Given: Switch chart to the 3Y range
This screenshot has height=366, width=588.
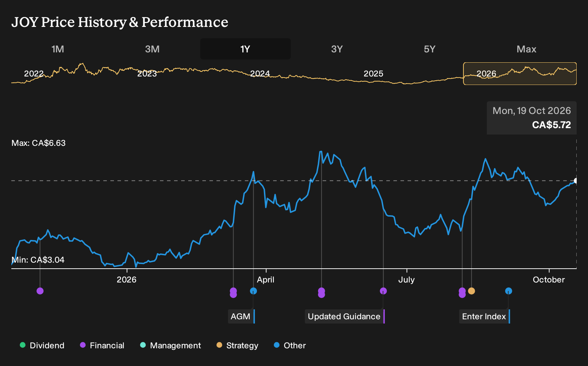Looking at the screenshot, I should [x=337, y=49].
